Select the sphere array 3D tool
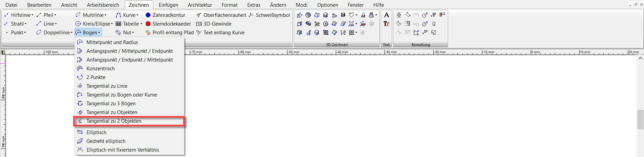644x157 pixels. point(351,32)
